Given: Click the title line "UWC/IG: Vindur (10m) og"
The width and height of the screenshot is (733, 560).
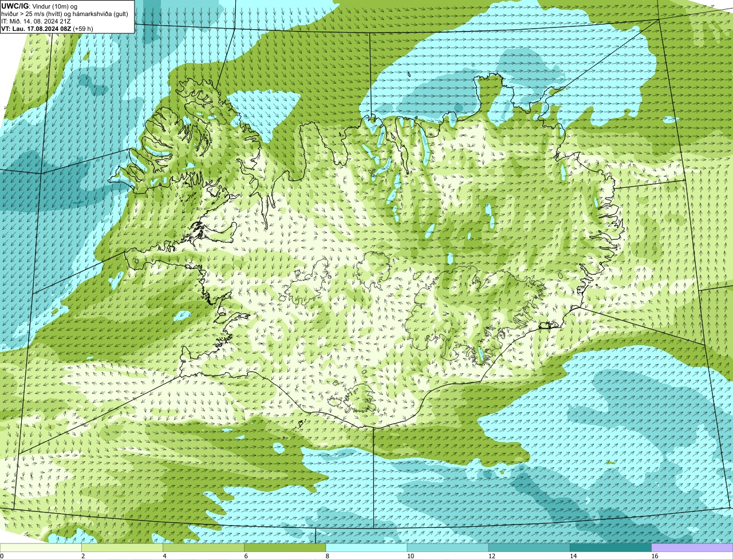Looking at the screenshot, I should pyautogui.click(x=40, y=6).
